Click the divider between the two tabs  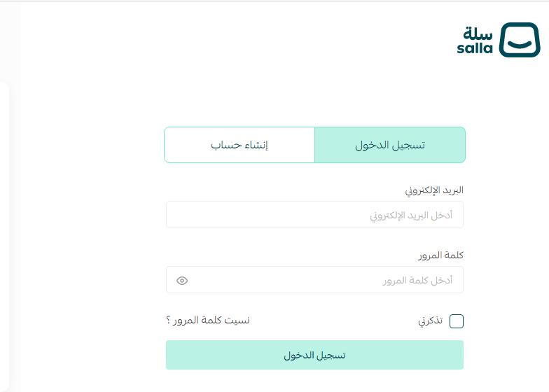click(315, 145)
